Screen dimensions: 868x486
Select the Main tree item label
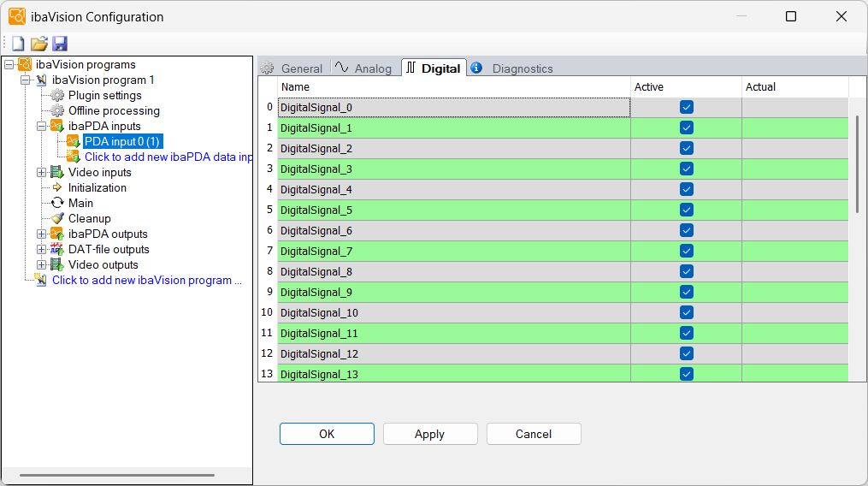(81, 203)
